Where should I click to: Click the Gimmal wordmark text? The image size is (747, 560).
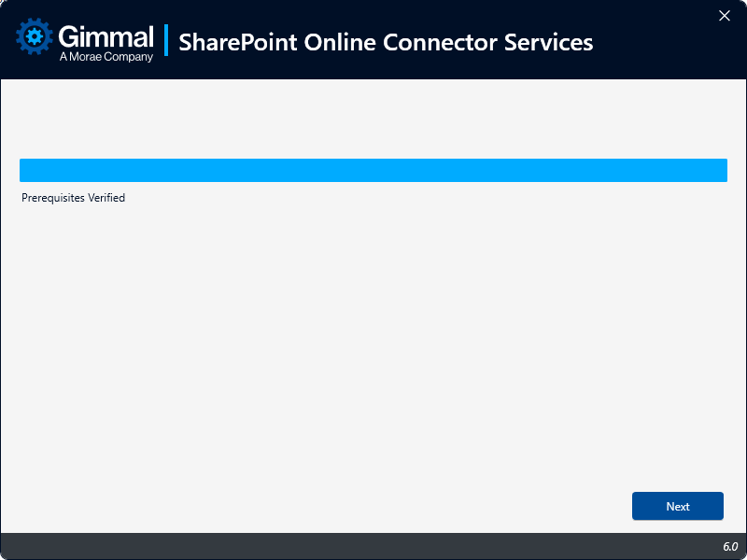(106, 36)
